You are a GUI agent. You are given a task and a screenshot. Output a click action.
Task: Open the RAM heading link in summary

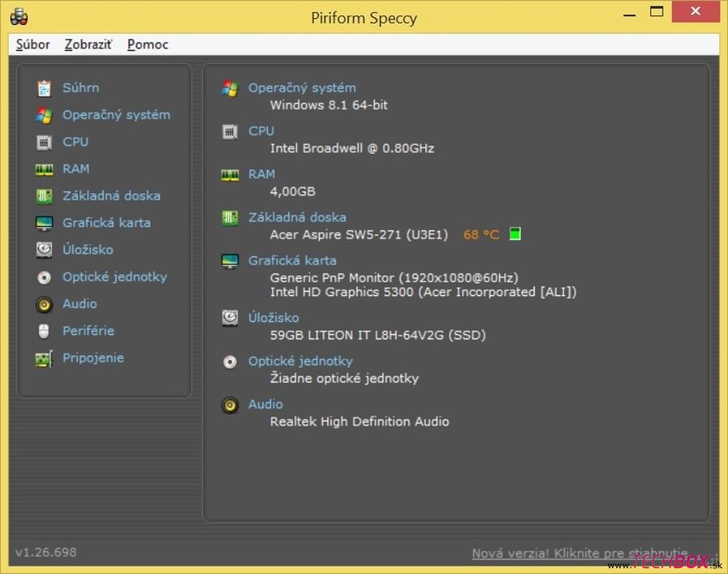coord(261,174)
